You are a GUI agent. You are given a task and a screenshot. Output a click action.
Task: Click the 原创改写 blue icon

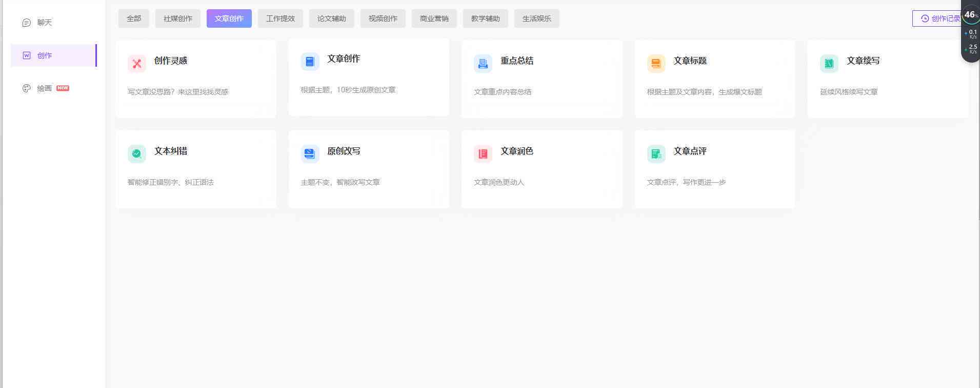click(310, 154)
